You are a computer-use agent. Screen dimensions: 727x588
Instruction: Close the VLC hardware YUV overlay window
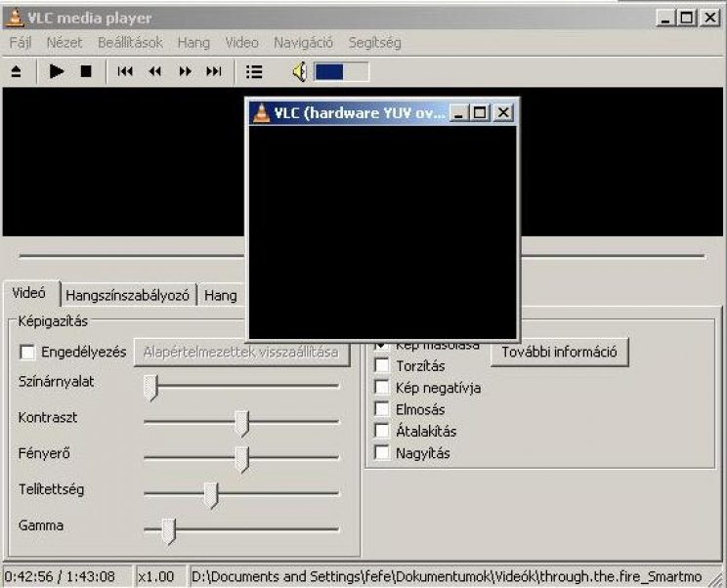point(503,112)
